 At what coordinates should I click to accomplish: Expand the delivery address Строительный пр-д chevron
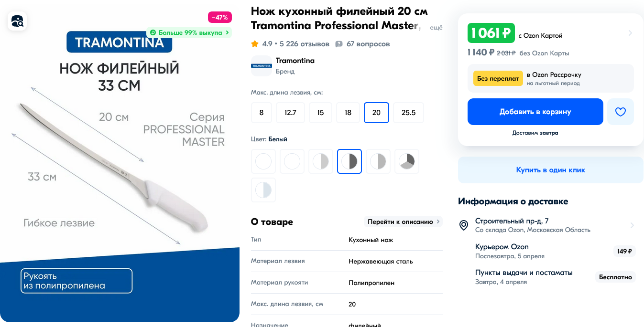[632, 225]
